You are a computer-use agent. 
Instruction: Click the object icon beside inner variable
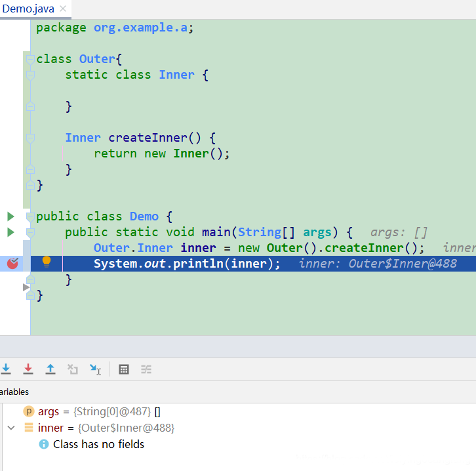point(29,427)
